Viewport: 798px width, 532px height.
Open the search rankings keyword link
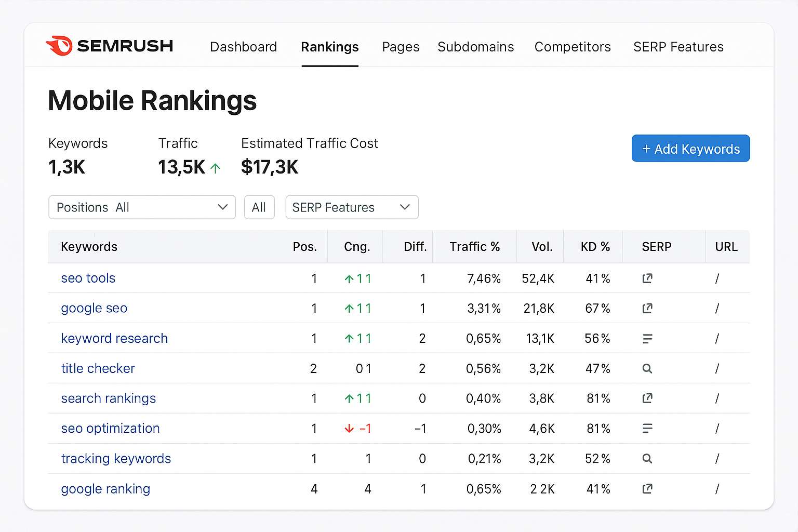coord(109,398)
